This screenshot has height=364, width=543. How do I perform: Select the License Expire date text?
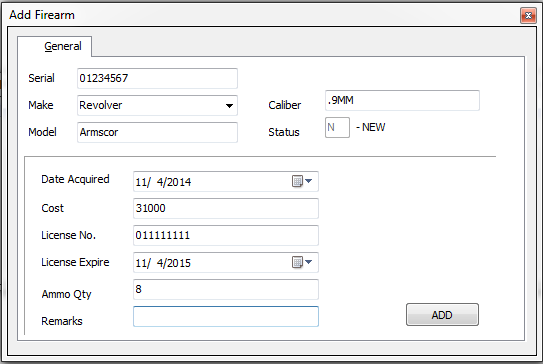pyautogui.click(x=163, y=263)
